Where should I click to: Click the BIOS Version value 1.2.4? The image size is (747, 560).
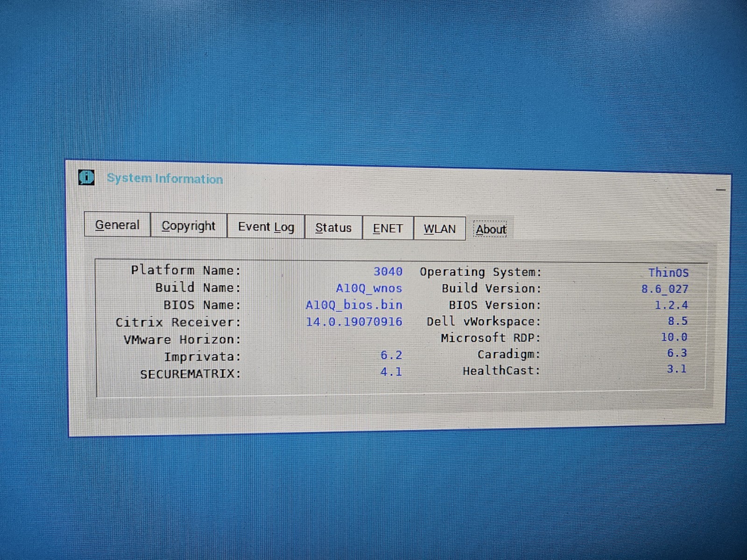(x=671, y=305)
